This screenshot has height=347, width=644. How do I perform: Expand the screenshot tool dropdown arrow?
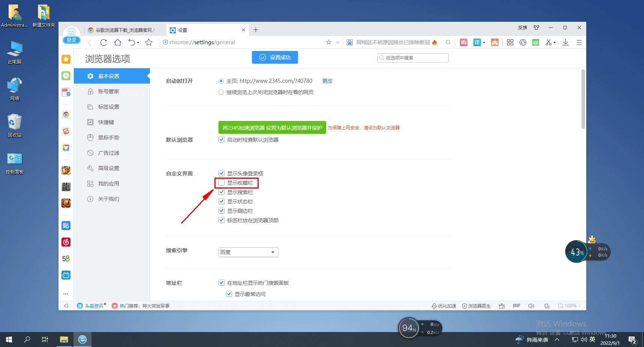pos(554,42)
